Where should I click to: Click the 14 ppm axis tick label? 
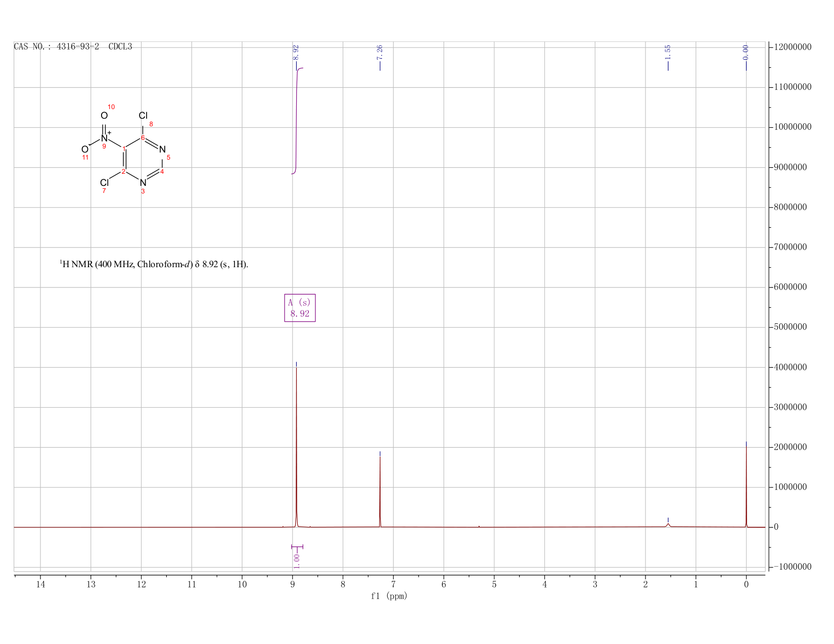40,585
